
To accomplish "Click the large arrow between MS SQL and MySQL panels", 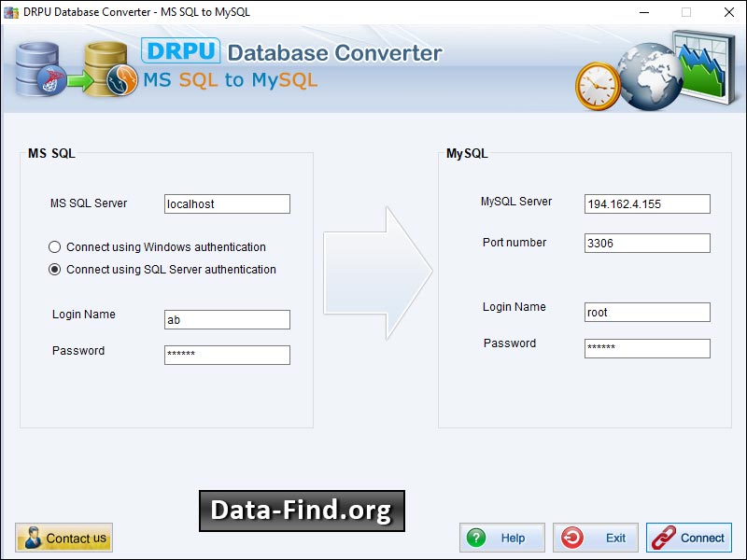I will click(x=375, y=271).
